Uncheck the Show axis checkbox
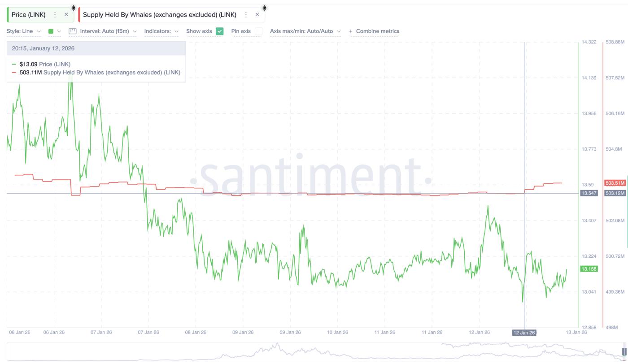Image resolution: width=628 pixels, height=364 pixels. (x=219, y=31)
